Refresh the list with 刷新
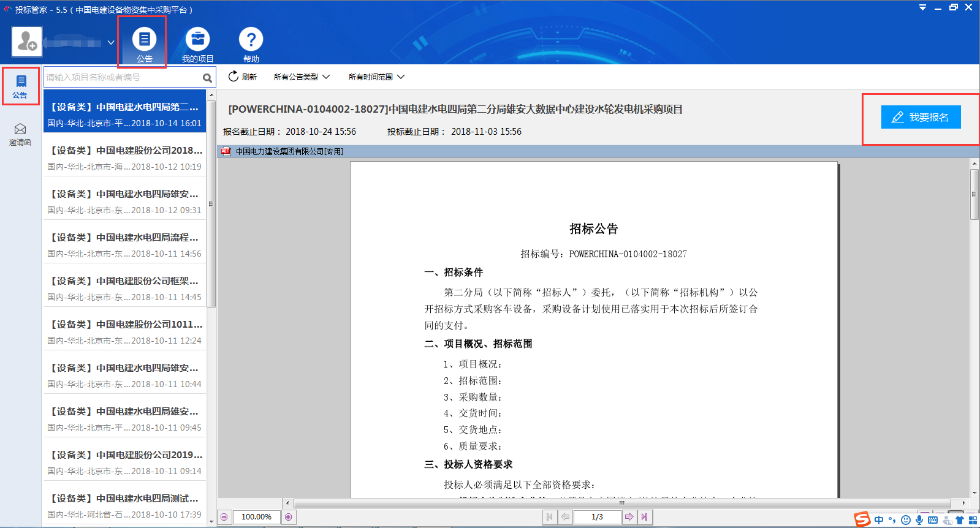 pyautogui.click(x=242, y=77)
